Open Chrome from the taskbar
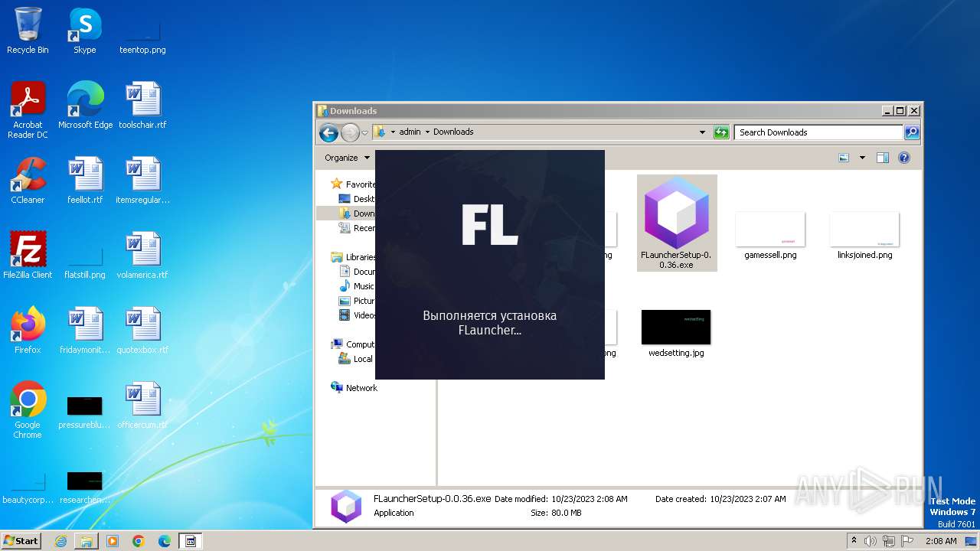 pyautogui.click(x=139, y=541)
